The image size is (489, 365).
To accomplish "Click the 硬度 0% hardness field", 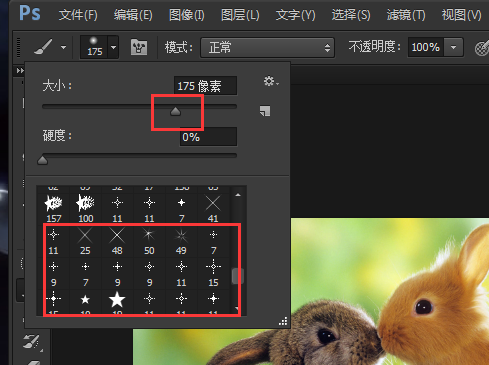I will [208, 137].
